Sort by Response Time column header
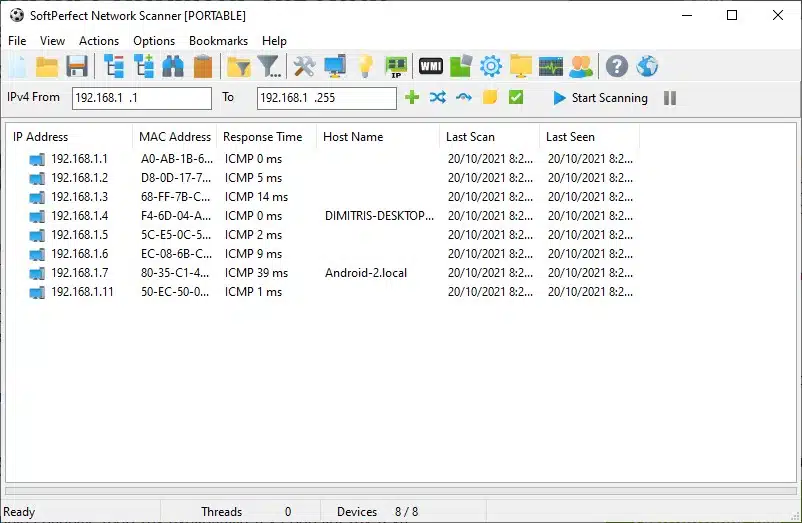 tap(266, 137)
